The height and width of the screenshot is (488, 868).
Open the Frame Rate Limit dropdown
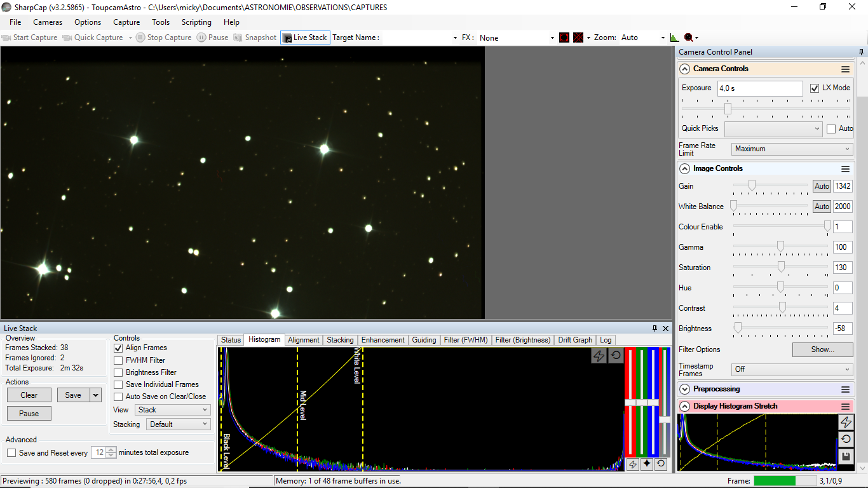[791, 149]
